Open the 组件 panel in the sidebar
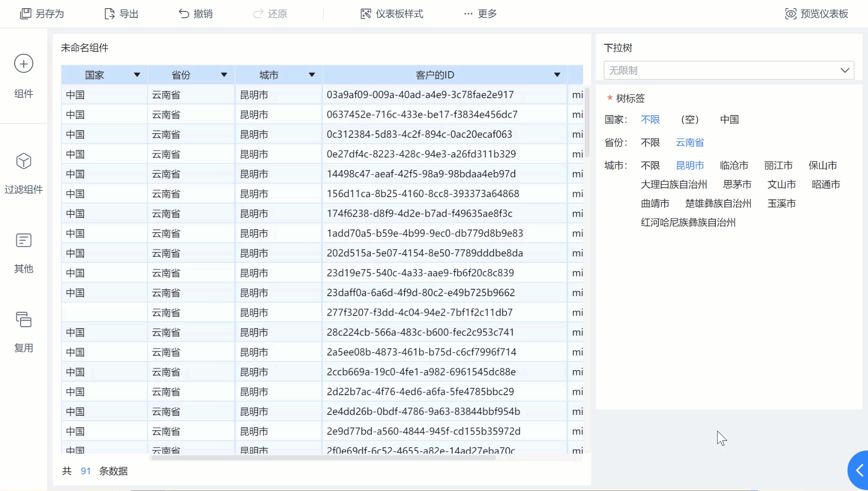This screenshot has width=868, height=491. (23, 77)
